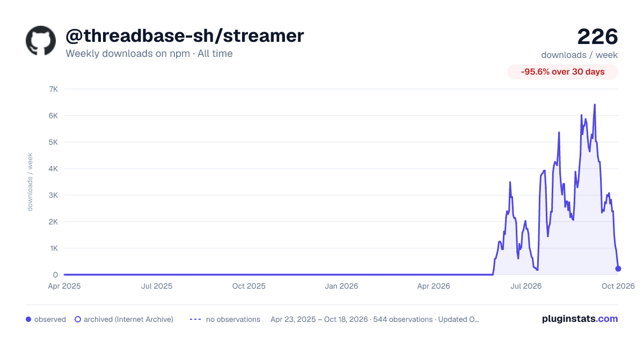Click the 3K y-axis label
Screen dimensions: 644x338
coord(53,195)
